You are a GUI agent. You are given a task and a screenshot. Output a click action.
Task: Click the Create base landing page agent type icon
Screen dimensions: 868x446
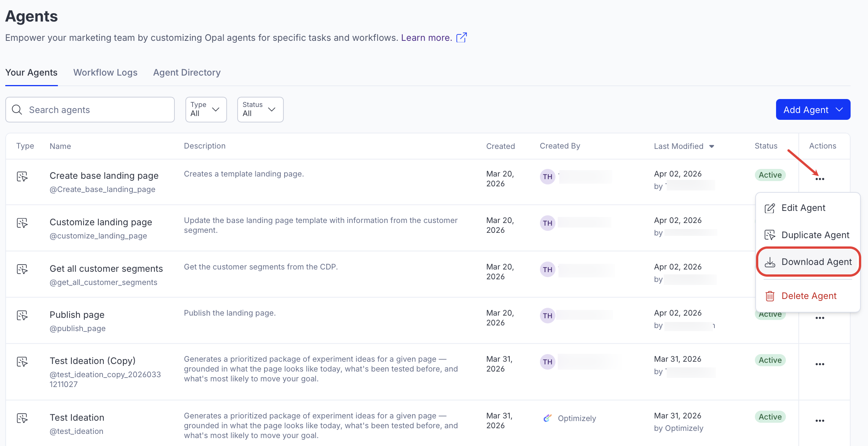coord(22,176)
